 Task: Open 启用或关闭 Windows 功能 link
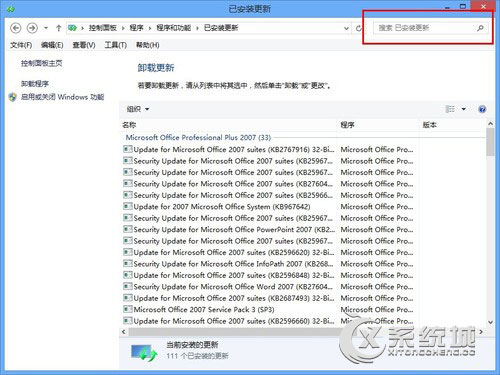point(63,97)
